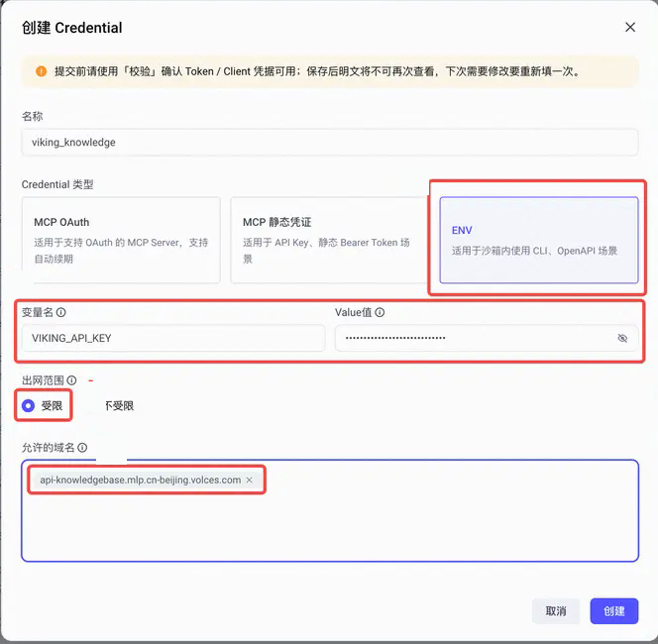The height and width of the screenshot is (644, 658).
Task: Open info tooltip next to 出网范围
Action: (x=71, y=380)
